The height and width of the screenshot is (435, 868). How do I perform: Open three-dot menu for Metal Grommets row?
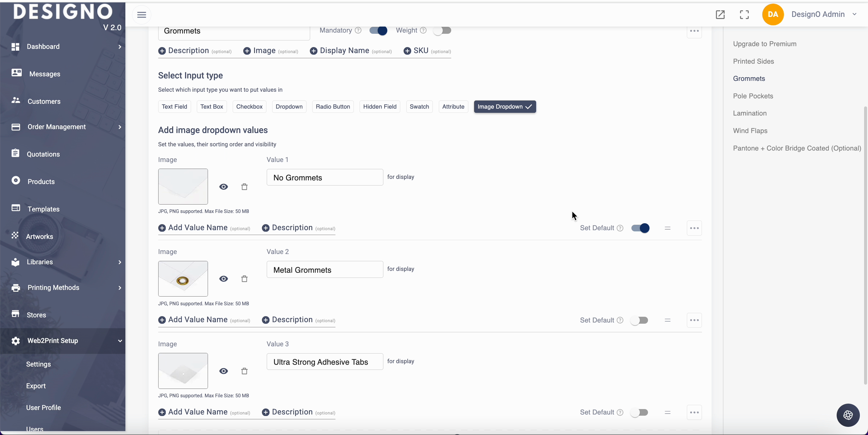point(694,320)
